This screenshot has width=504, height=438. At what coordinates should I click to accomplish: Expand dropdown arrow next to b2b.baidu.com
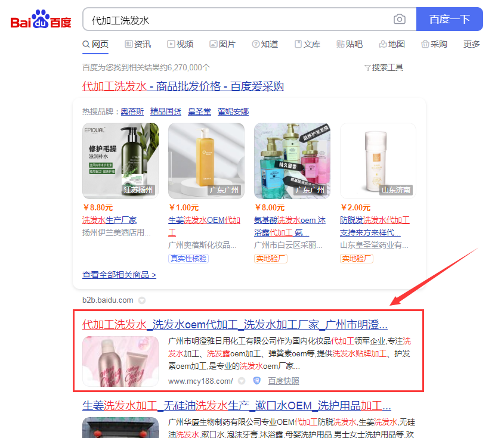[x=142, y=300]
